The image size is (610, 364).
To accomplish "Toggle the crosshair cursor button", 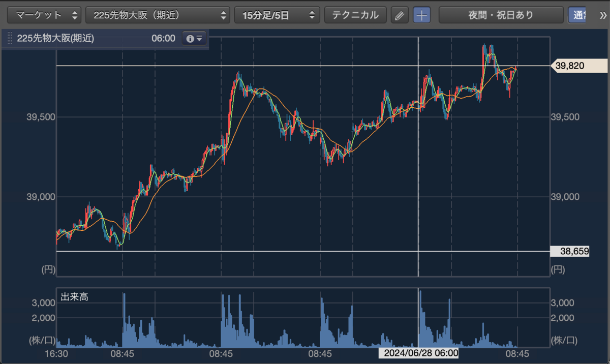I will (x=421, y=15).
